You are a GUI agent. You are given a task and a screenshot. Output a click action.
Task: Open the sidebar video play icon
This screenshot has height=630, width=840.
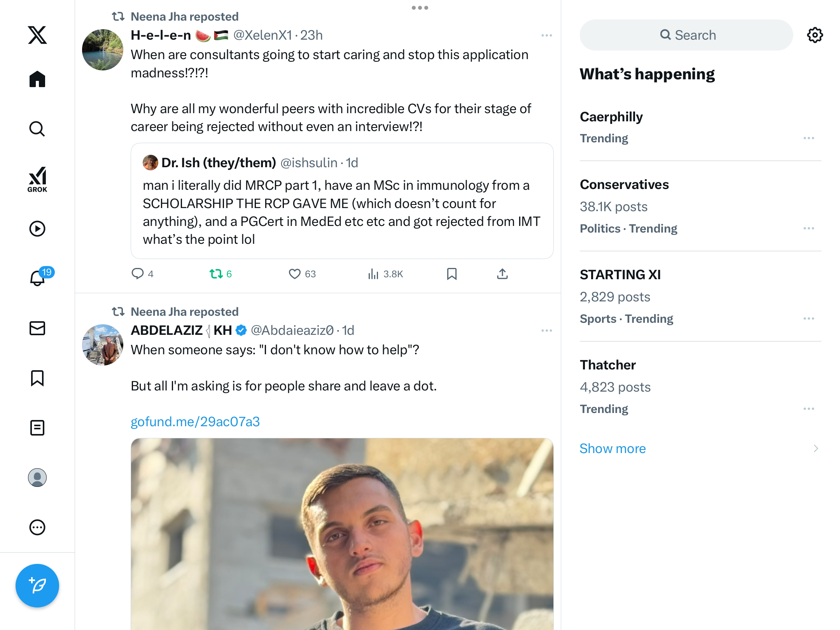[x=37, y=229]
